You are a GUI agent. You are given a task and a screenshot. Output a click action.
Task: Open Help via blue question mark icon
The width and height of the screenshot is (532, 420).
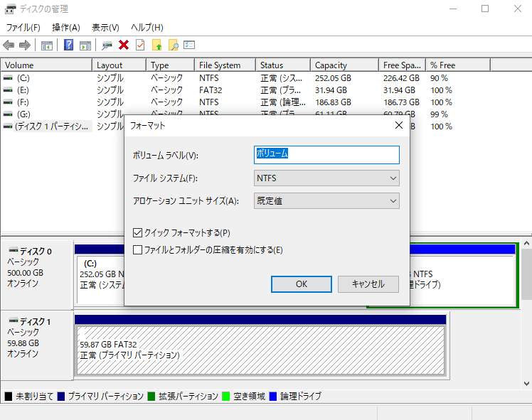(x=68, y=45)
